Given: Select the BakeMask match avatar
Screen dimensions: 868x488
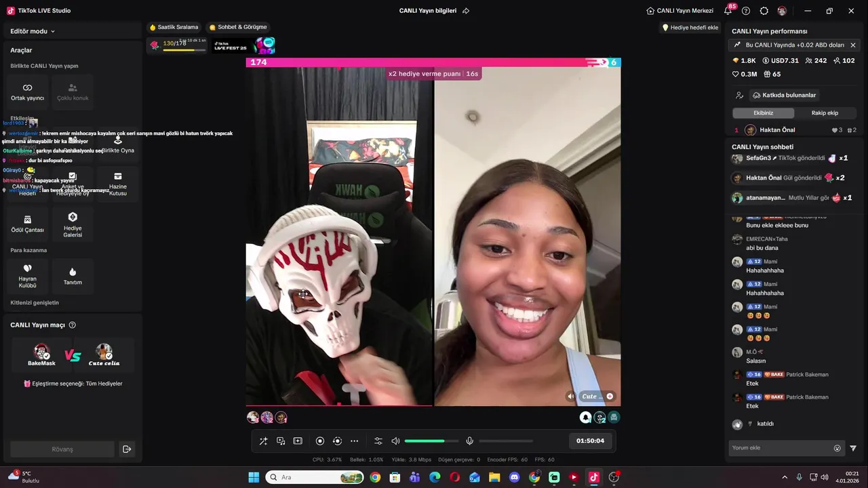Looking at the screenshot, I should (41, 354).
